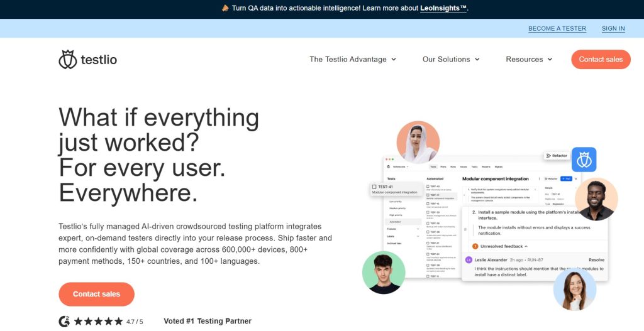The image size is (644, 331).
Task: Select Low priority in the mockup sidebar
Action: [x=396, y=202]
